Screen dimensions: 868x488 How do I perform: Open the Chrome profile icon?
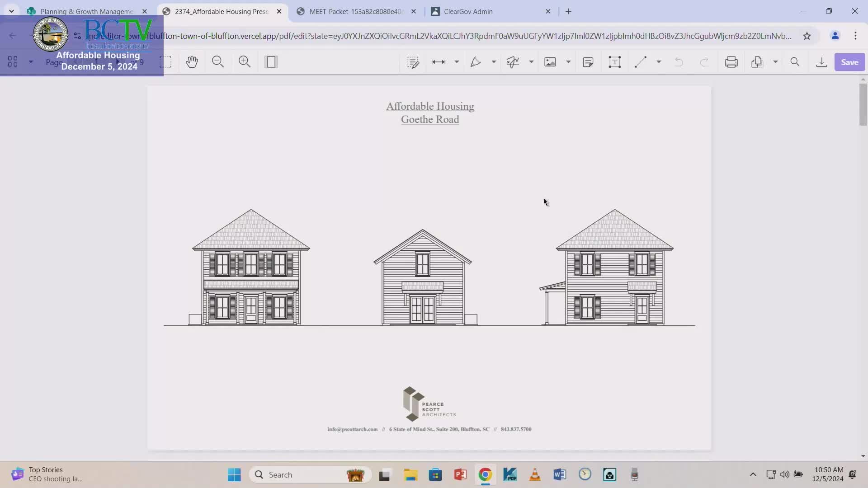[835, 36]
